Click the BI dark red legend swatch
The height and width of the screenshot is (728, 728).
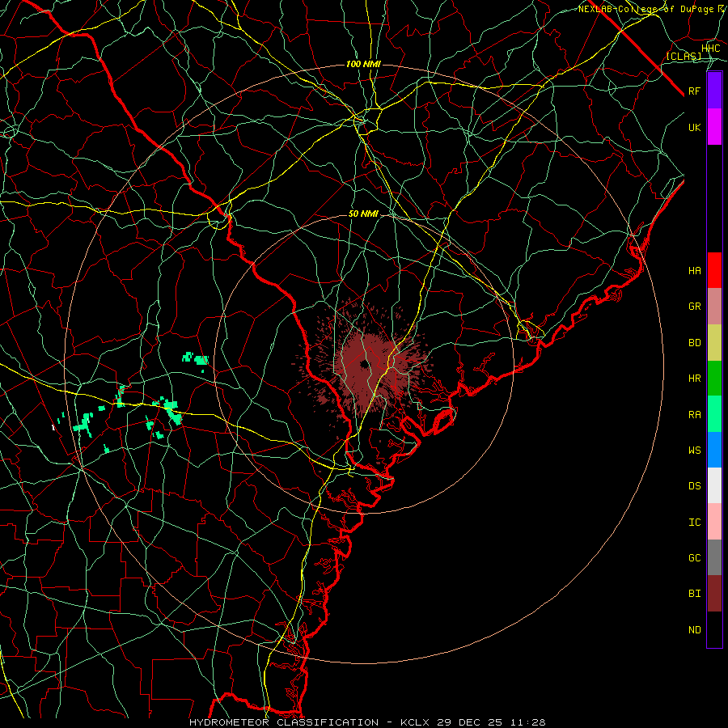714,594
